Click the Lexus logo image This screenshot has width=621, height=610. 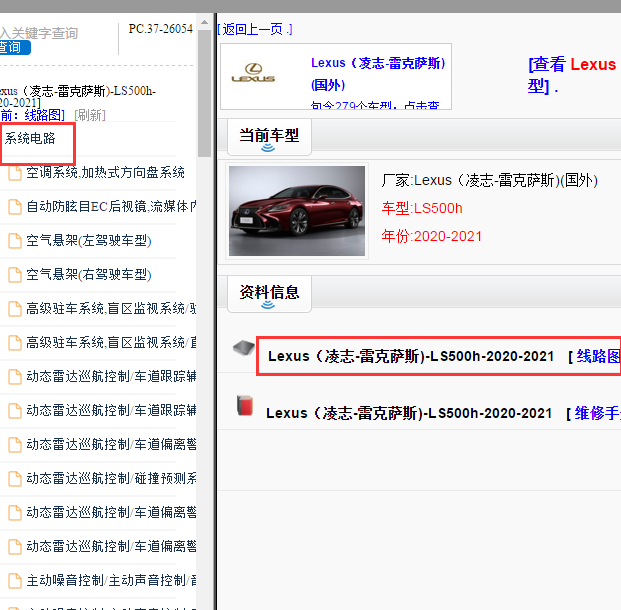click(x=253, y=73)
